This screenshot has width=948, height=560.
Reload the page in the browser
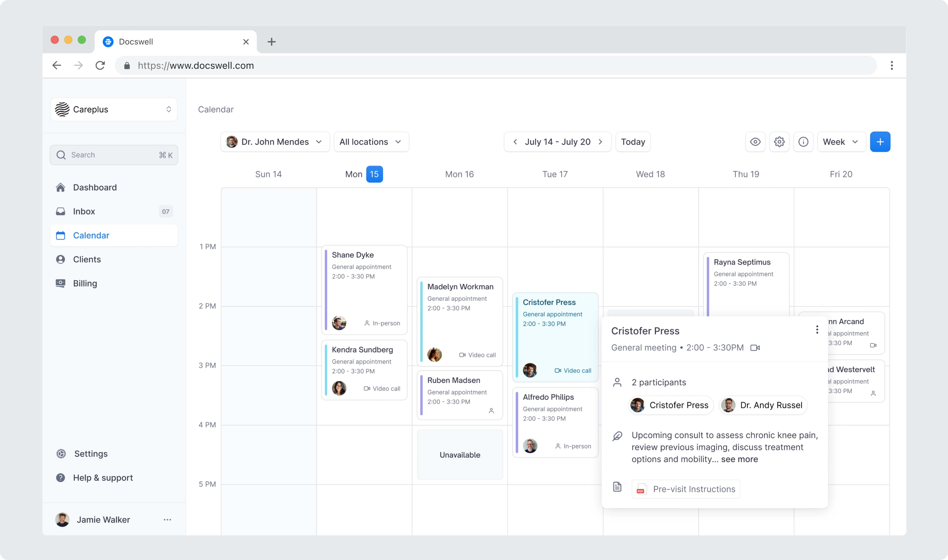pyautogui.click(x=100, y=66)
